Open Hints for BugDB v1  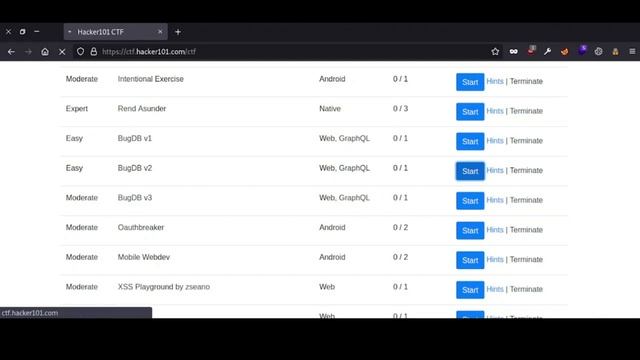click(495, 140)
